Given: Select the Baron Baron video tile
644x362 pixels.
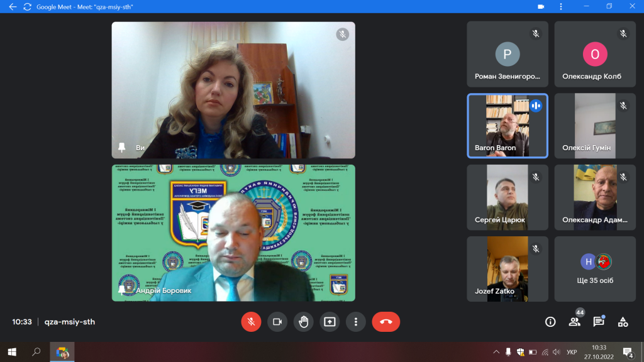Looking at the screenshot, I should tap(508, 126).
